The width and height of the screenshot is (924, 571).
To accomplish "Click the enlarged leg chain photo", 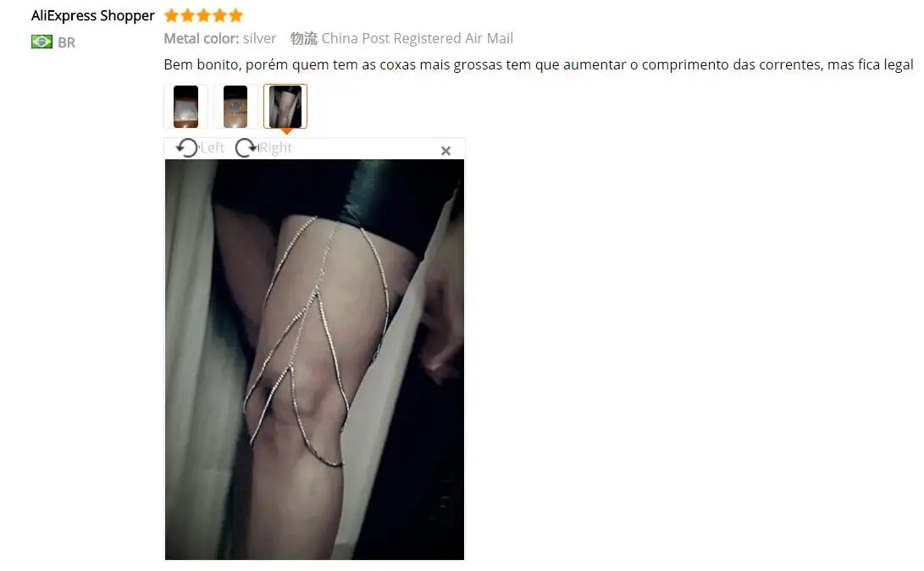I will click(x=314, y=359).
